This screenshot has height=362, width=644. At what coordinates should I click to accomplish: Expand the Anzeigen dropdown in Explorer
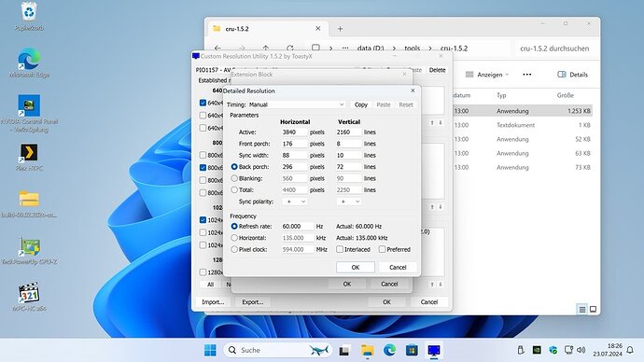coord(487,75)
